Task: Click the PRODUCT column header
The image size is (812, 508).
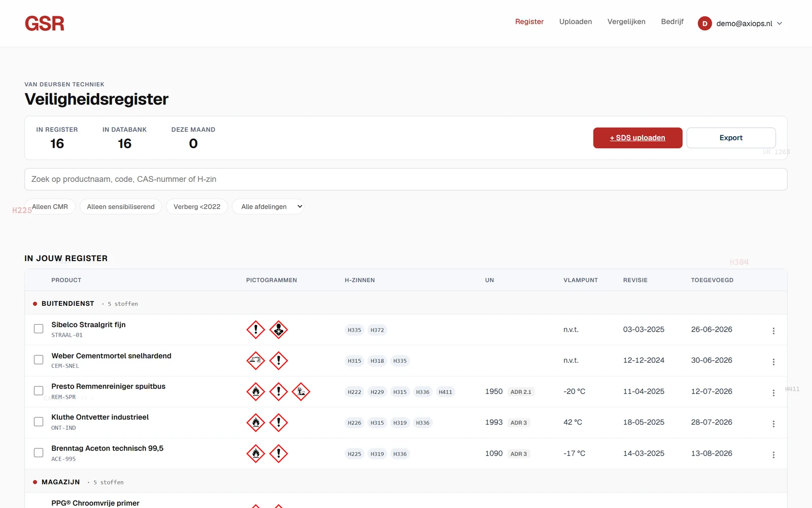Action: coord(66,280)
